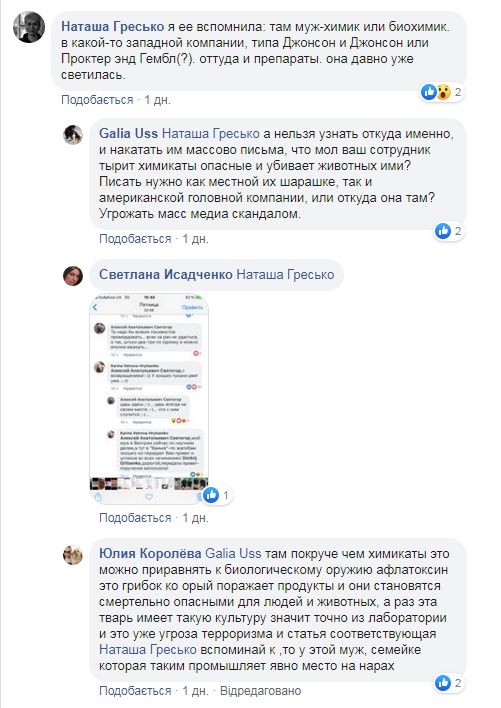Like Юлия Королёва's comment via Подобається

135,691
